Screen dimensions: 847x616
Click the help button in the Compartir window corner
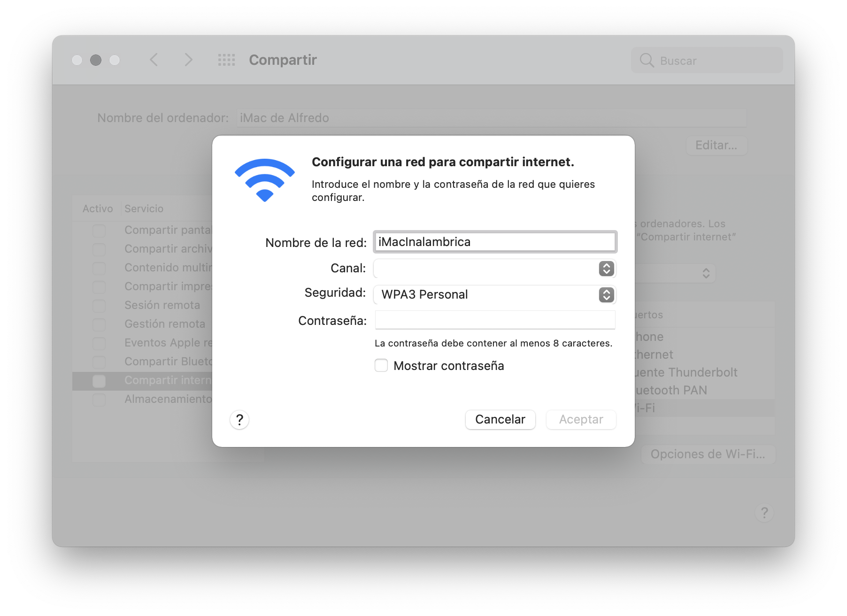[x=764, y=513]
